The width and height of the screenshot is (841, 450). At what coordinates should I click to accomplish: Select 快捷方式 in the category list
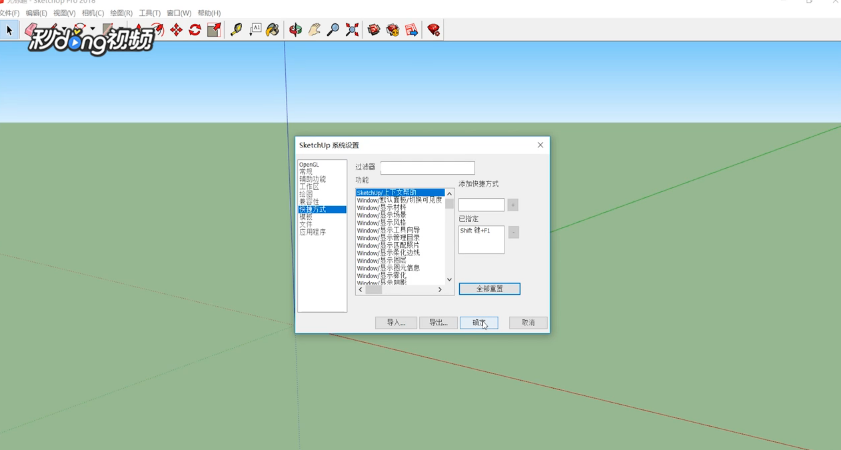click(x=322, y=209)
